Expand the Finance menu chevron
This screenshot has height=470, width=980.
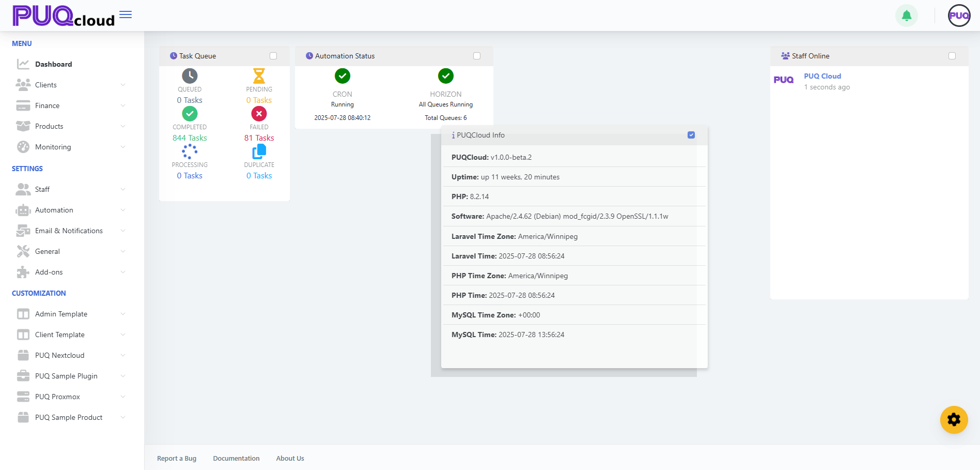coord(122,105)
